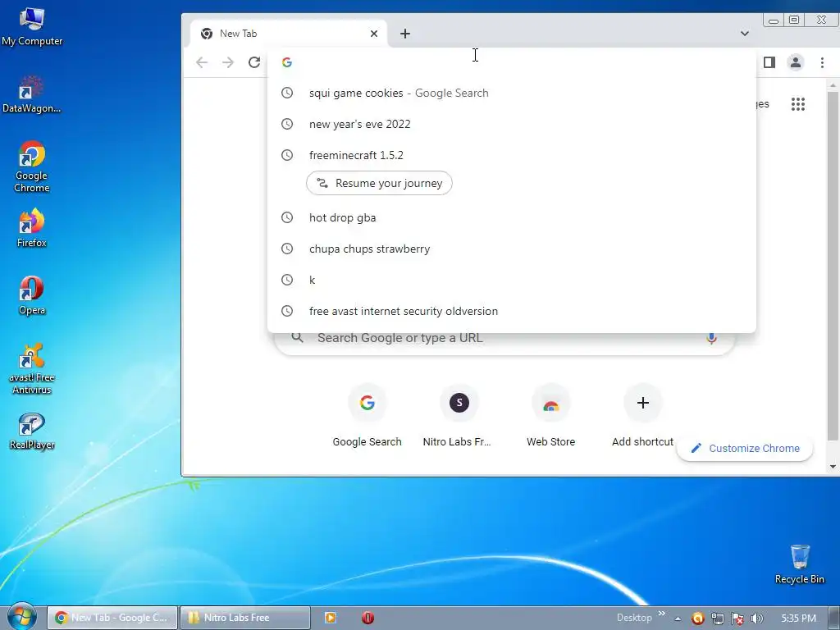The height and width of the screenshot is (630, 840).
Task: Show hidden tray icons arrow
Action: 678,619
